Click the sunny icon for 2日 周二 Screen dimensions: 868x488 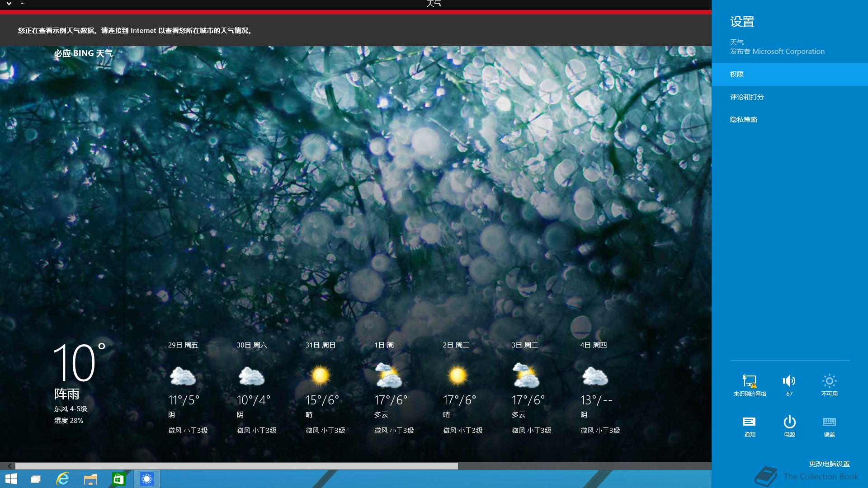click(x=458, y=375)
